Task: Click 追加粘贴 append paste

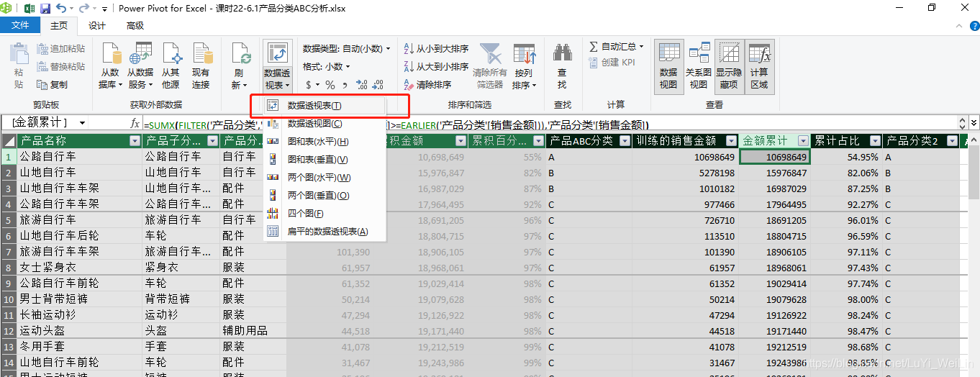Action: point(60,48)
